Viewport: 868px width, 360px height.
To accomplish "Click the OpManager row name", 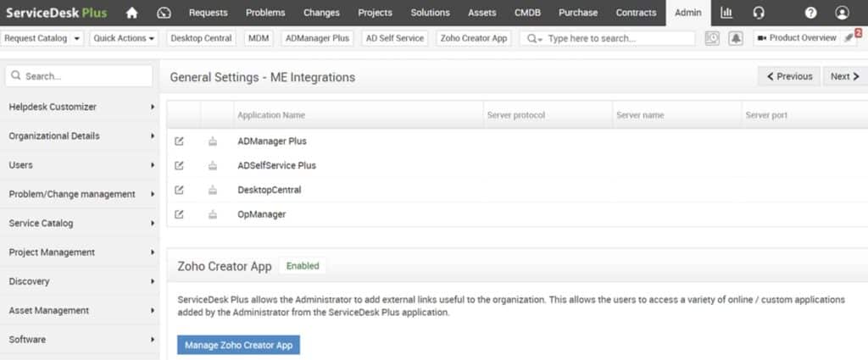I will 262,214.
